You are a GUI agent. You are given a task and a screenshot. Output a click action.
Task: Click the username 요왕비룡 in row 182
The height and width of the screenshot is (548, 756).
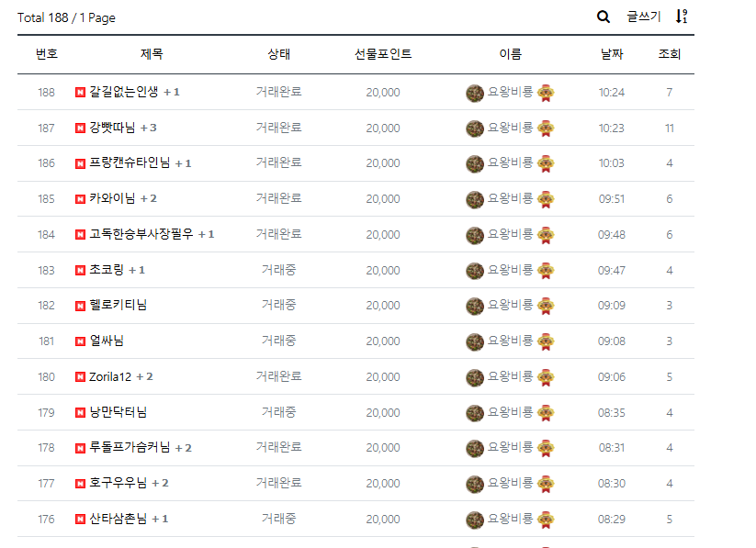(x=511, y=305)
